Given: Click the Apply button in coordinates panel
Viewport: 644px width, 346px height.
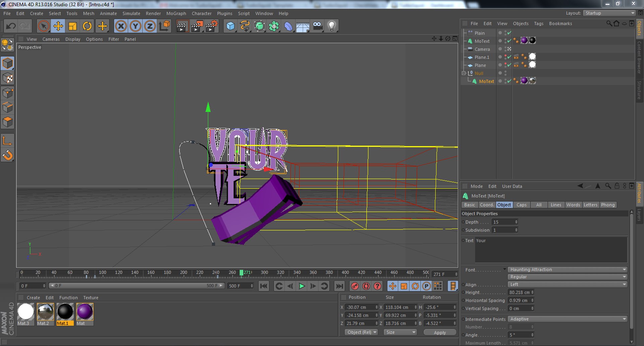Looking at the screenshot, I should click(x=440, y=332).
